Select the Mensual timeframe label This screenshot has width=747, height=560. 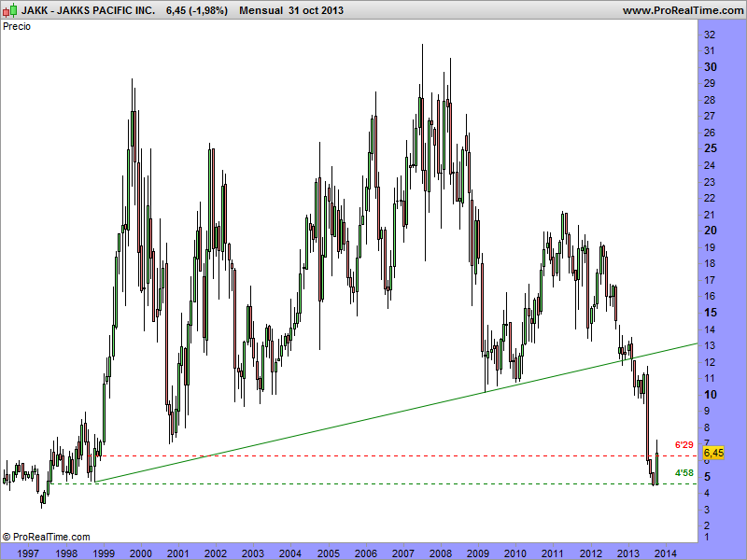(261, 10)
